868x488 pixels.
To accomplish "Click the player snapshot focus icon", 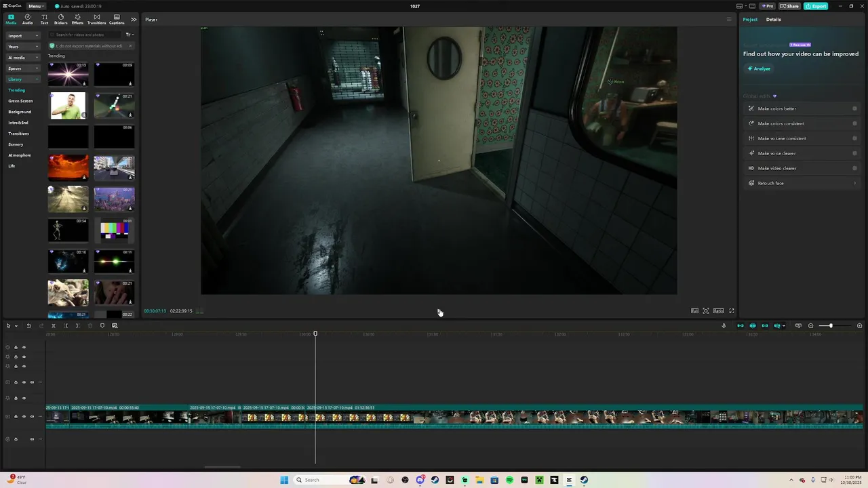I will [x=706, y=311].
